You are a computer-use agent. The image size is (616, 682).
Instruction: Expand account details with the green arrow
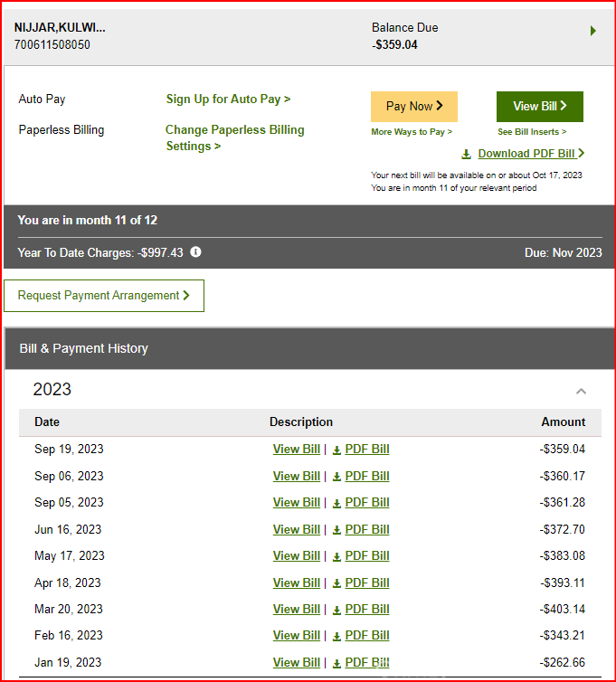pyautogui.click(x=592, y=31)
